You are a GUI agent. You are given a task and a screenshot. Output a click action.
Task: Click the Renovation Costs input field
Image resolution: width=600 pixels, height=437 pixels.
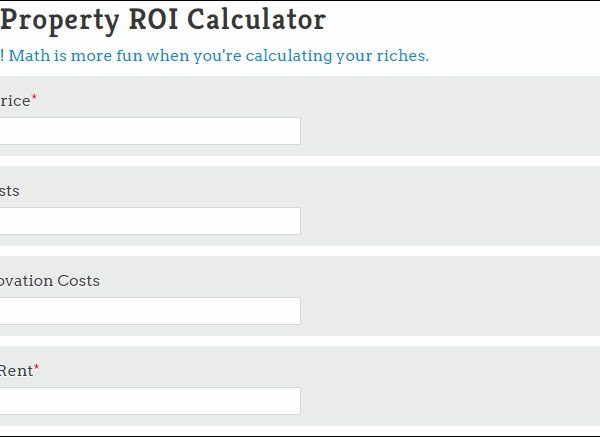150,311
